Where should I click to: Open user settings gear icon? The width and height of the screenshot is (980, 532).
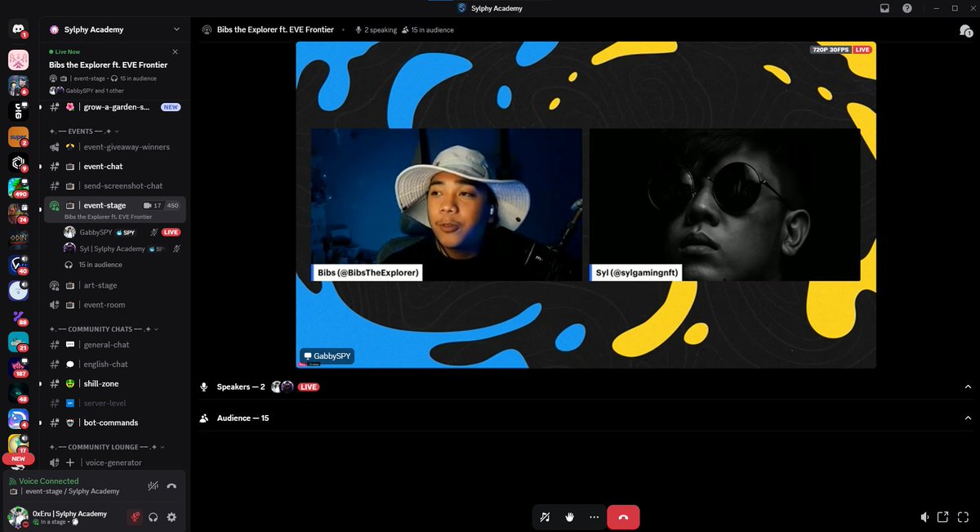point(171,517)
